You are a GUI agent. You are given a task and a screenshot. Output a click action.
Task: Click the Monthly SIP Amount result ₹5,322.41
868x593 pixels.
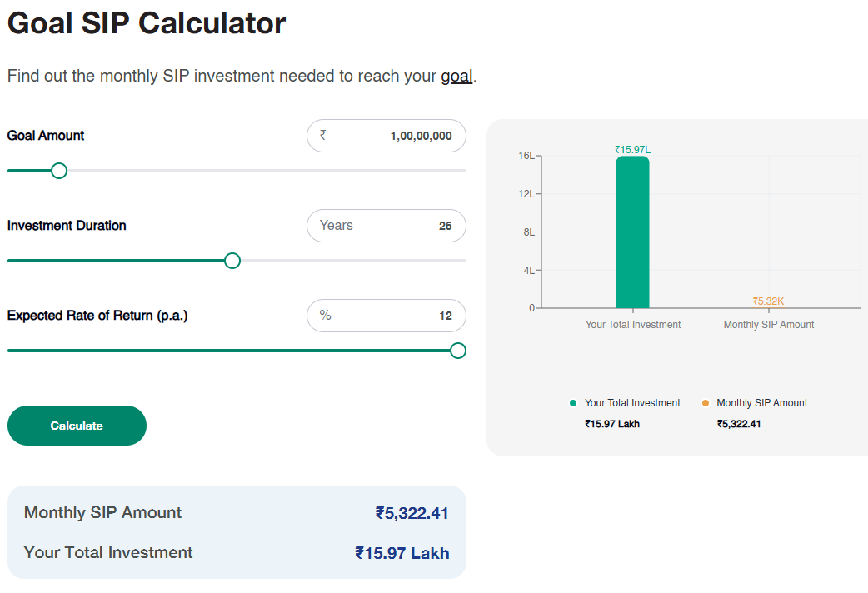pos(412,513)
